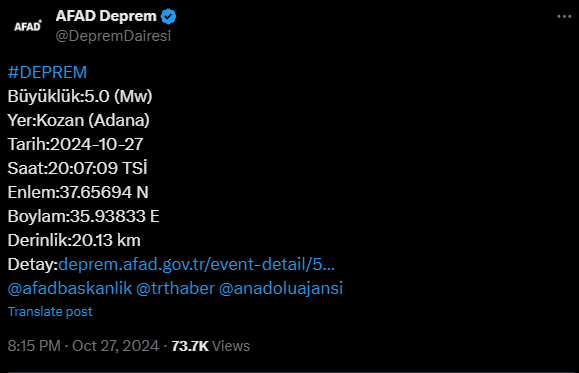Visit the @DepremDairesi handle

tap(113, 36)
